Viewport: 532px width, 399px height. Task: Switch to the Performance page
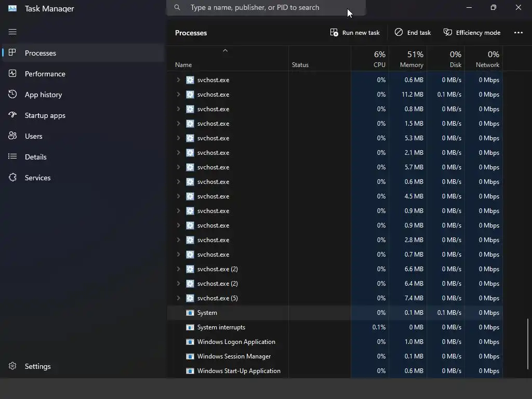click(83, 74)
